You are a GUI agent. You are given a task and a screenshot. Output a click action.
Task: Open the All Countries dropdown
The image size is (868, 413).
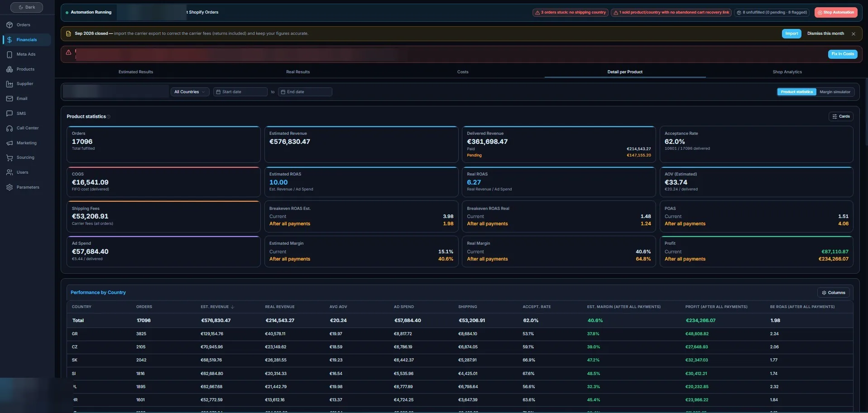point(190,92)
